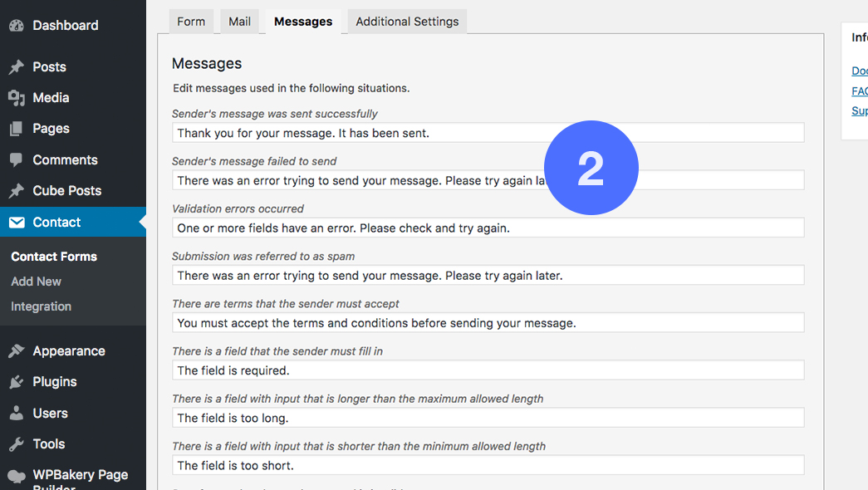Switch to the Mail tab
This screenshot has width=868, height=490.
239,22
